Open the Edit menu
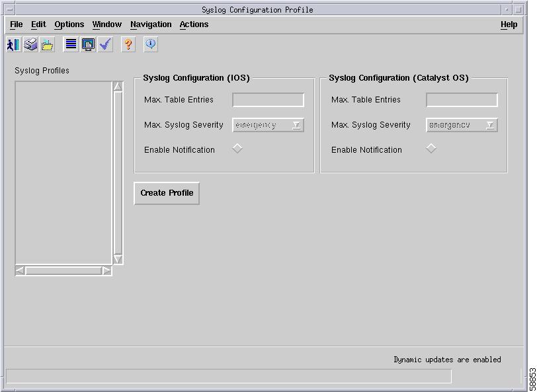 pos(38,24)
